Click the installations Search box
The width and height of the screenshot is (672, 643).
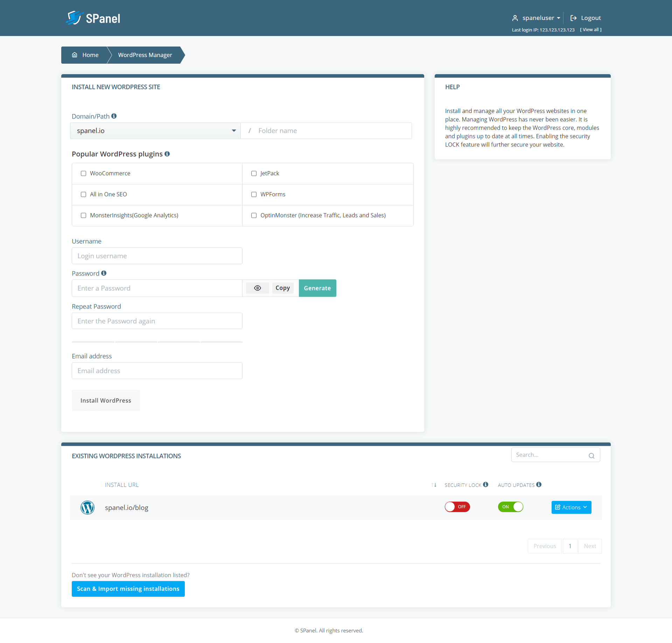[x=555, y=455]
